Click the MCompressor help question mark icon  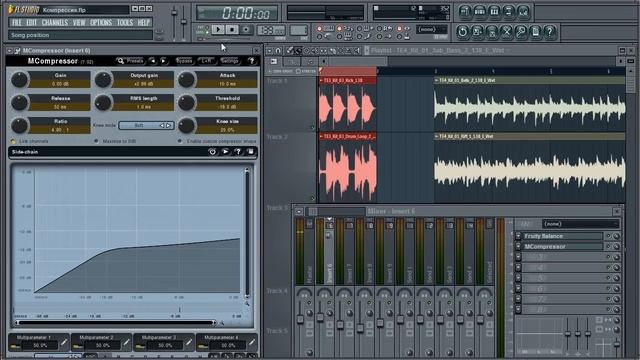click(x=251, y=61)
